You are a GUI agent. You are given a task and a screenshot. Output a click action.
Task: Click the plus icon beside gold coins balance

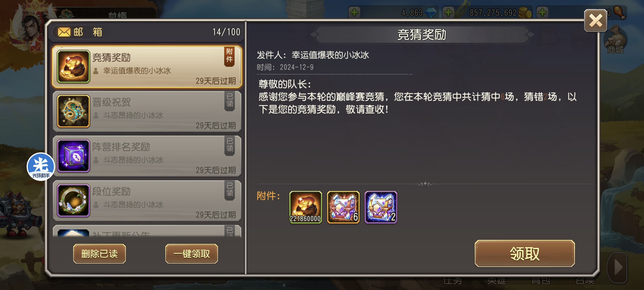point(448,13)
